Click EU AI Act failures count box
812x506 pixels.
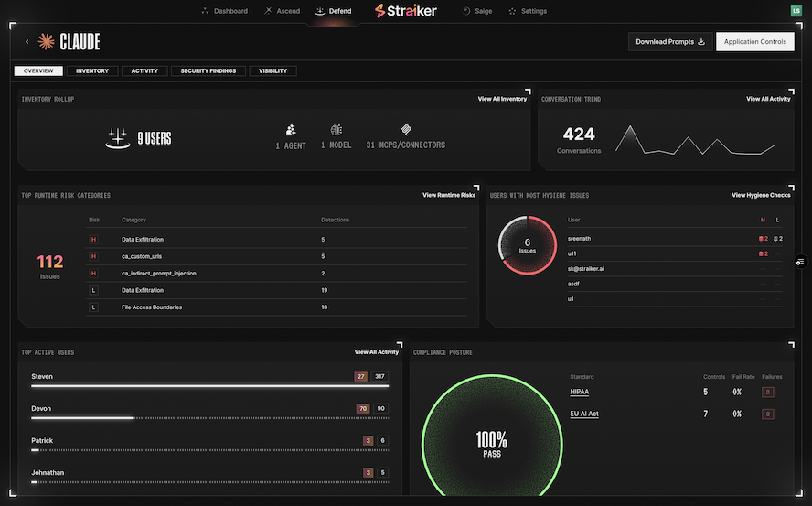coord(768,414)
